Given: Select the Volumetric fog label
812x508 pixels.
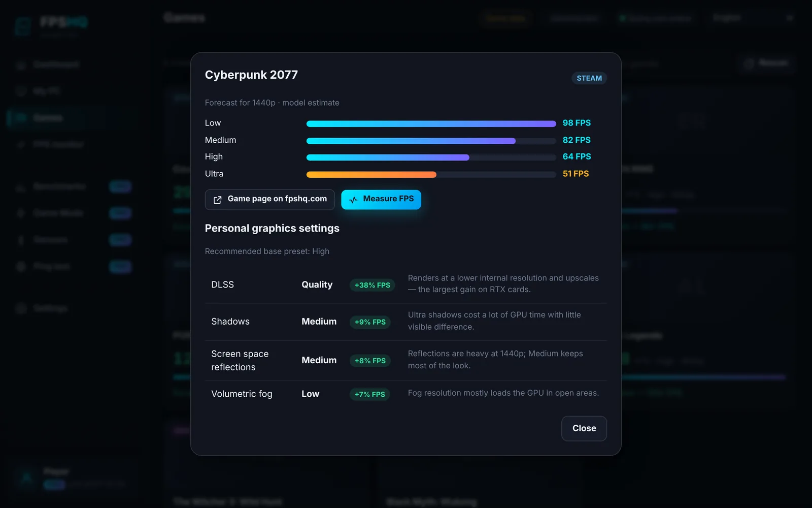Looking at the screenshot, I should tap(242, 394).
